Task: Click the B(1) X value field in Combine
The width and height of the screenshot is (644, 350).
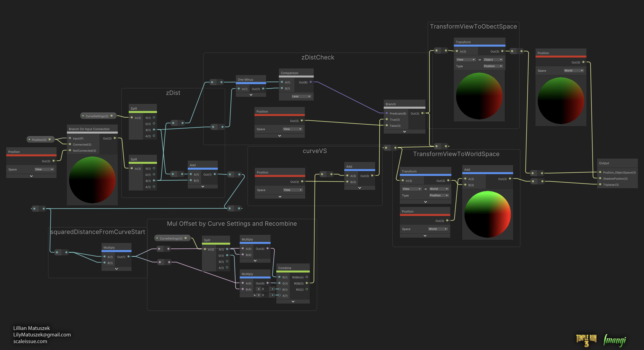Action: coord(265,289)
